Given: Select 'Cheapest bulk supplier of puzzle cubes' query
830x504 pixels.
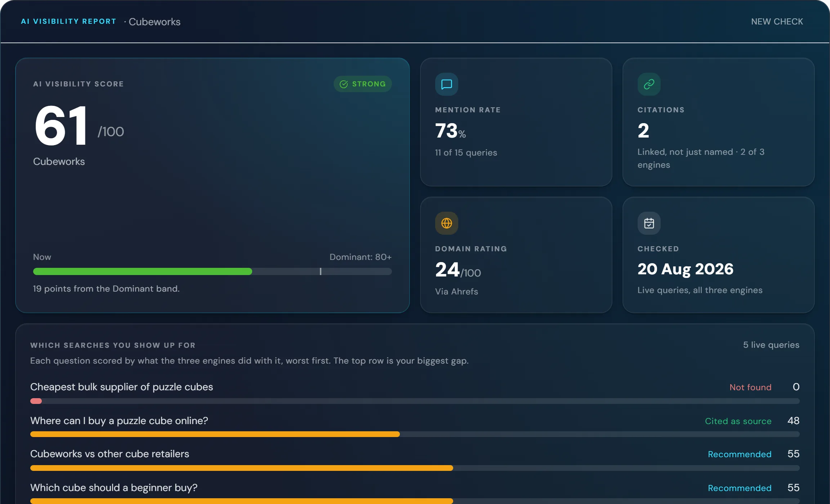Looking at the screenshot, I should [122, 387].
